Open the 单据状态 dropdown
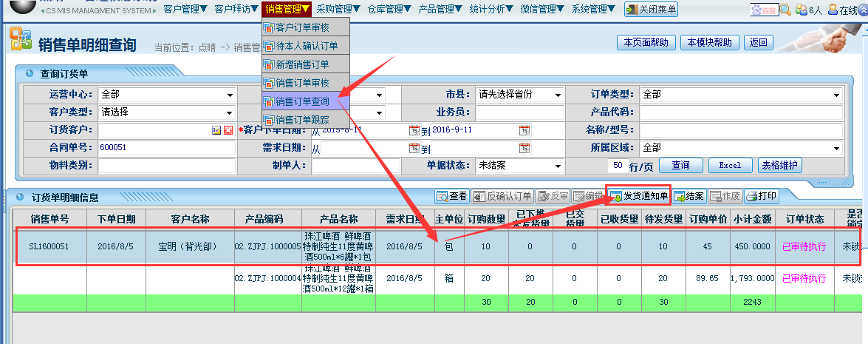Image resolution: width=868 pixels, height=344 pixels. pos(558,166)
